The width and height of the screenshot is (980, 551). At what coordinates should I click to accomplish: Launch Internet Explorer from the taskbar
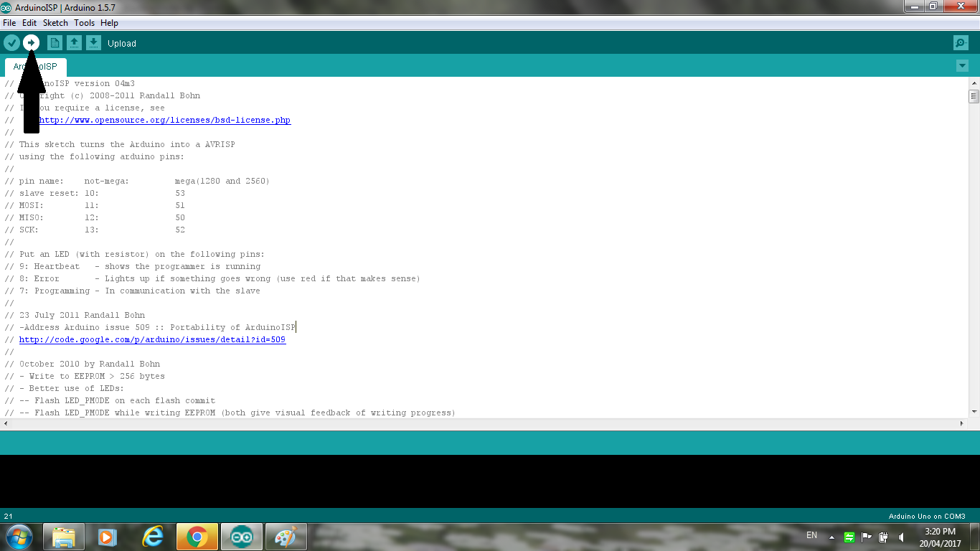click(x=153, y=537)
